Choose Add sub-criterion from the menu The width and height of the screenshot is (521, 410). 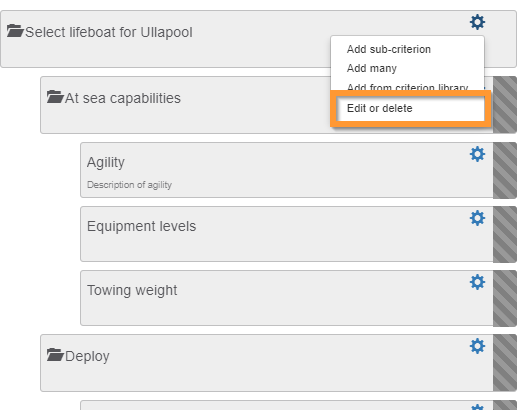[389, 49]
